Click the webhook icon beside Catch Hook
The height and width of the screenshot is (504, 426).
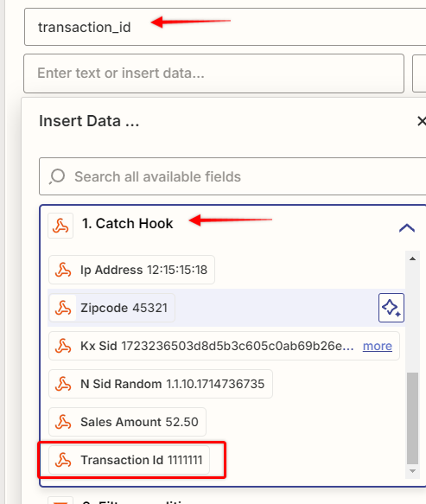click(x=60, y=226)
